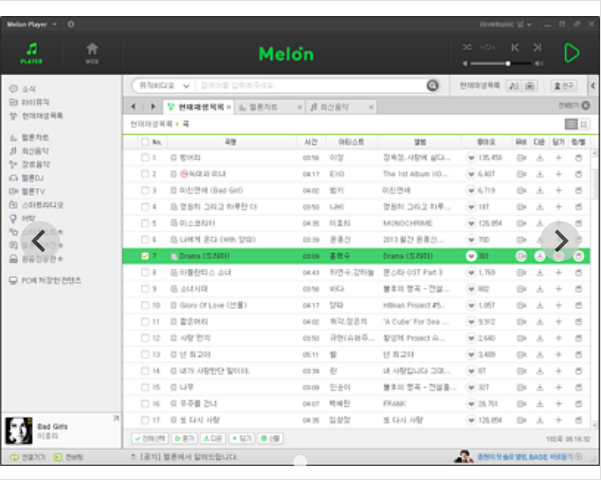The width and height of the screenshot is (601, 481).
Task: Open like dropdown in Drama row
Action: click(x=471, y=256)
